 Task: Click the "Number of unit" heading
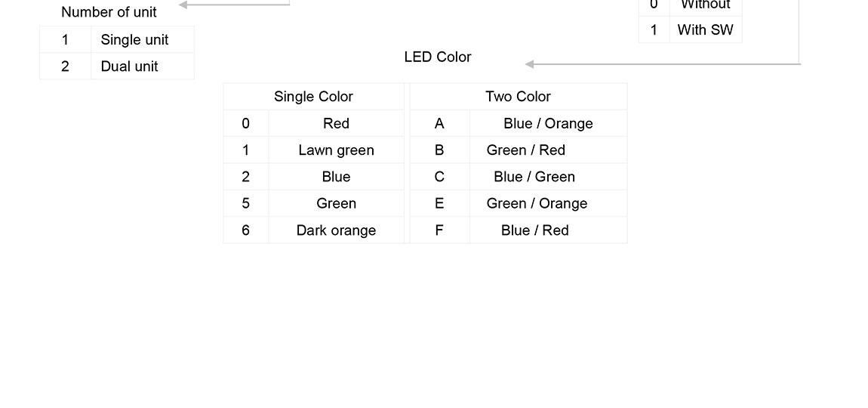coord(109,12)
